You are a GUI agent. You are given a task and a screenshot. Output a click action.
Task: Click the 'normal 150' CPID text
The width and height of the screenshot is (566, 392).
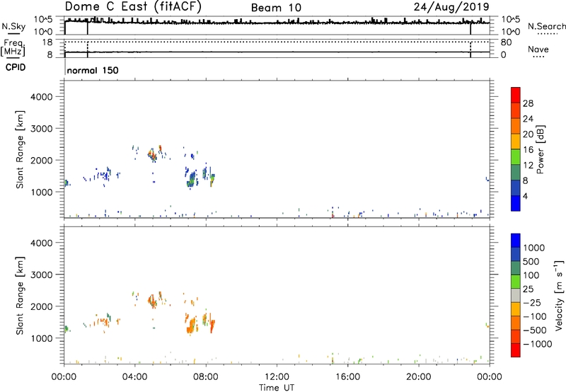coord(93,70)
